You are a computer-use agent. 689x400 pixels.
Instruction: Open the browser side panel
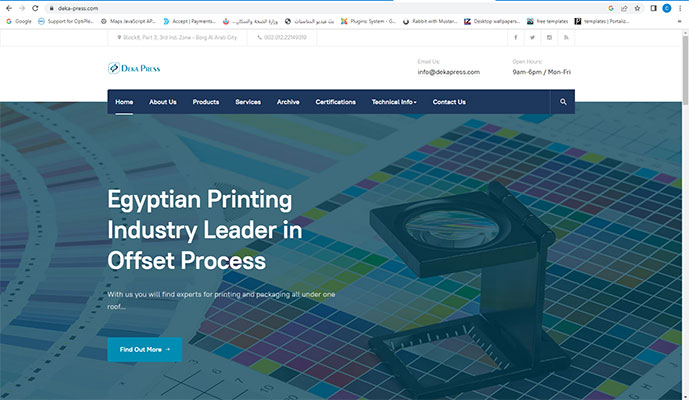point(653,8)
